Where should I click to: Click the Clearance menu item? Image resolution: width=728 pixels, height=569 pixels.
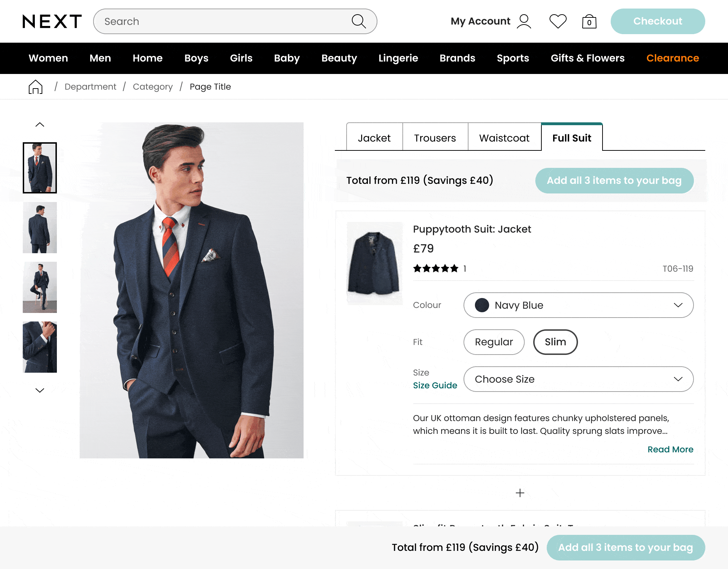tap(673, 58)
